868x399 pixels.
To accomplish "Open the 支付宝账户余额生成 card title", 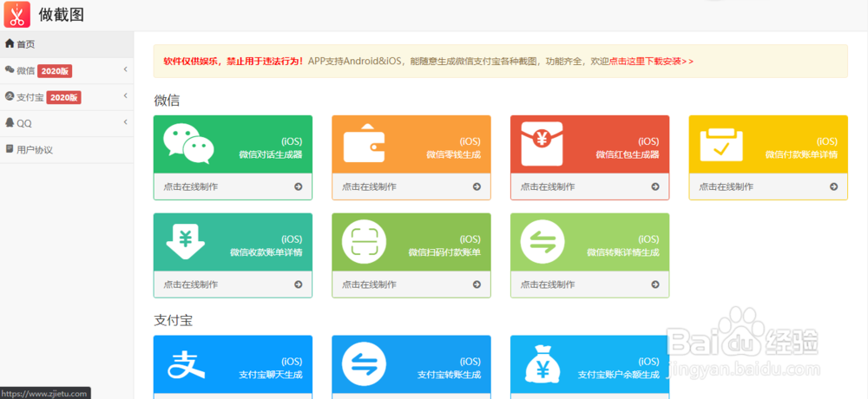I will [619, 375].
